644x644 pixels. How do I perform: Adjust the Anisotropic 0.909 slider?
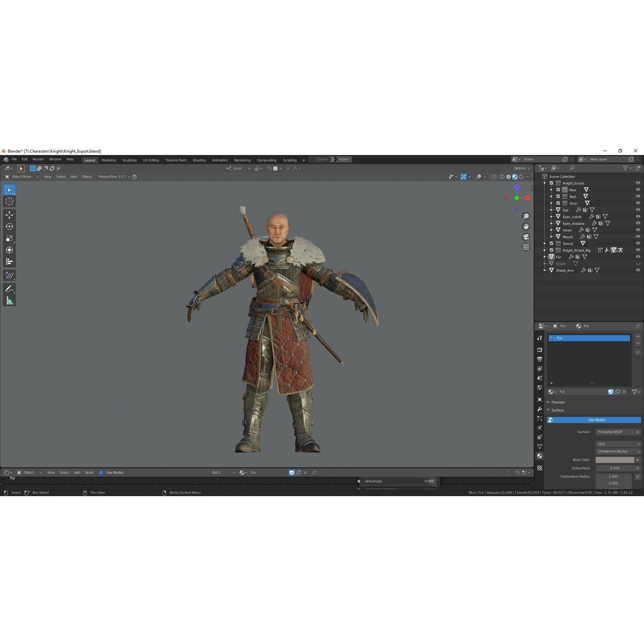(399, 481)
